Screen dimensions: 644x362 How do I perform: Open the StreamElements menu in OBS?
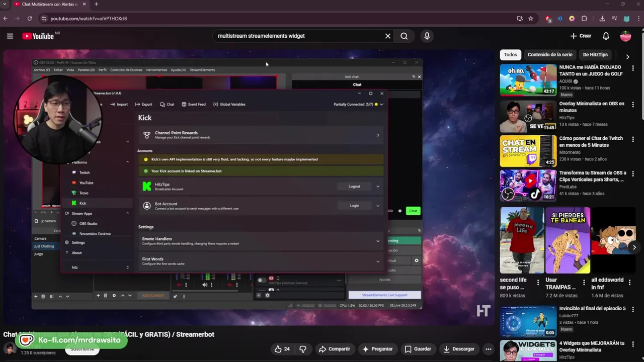(202, 70)
